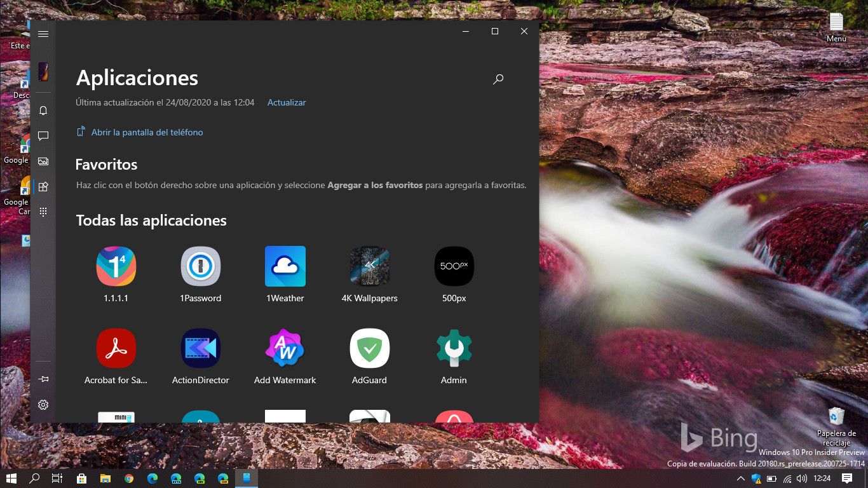Open Edge Beta from taskbar
868x488 pixels.
pos(176,478)
